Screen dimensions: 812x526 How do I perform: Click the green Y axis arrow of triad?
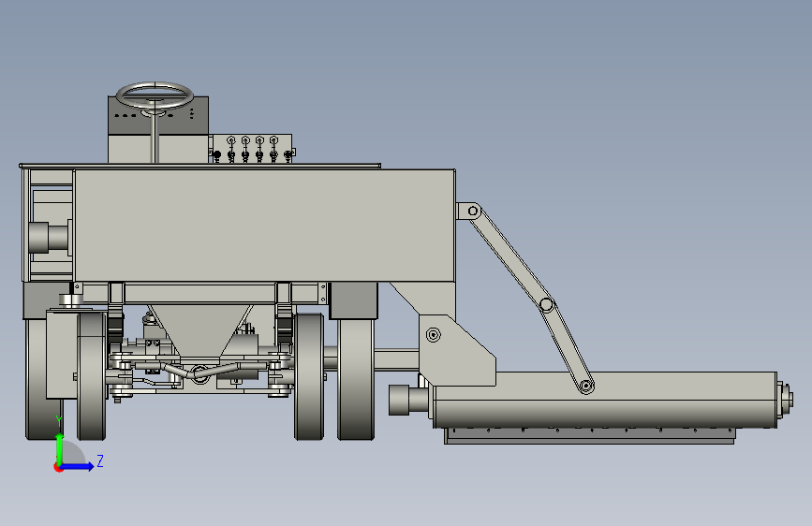60,448
